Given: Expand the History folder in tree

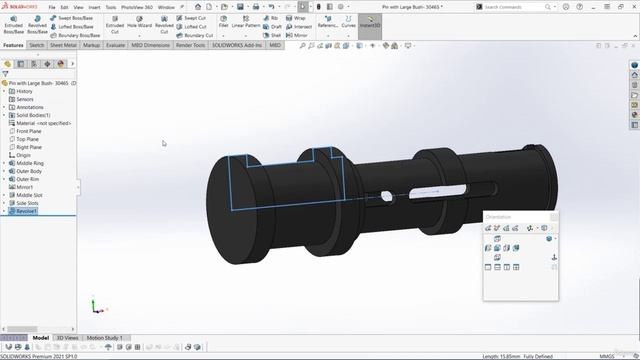Looking at the screenshot, I should [4, 91].
